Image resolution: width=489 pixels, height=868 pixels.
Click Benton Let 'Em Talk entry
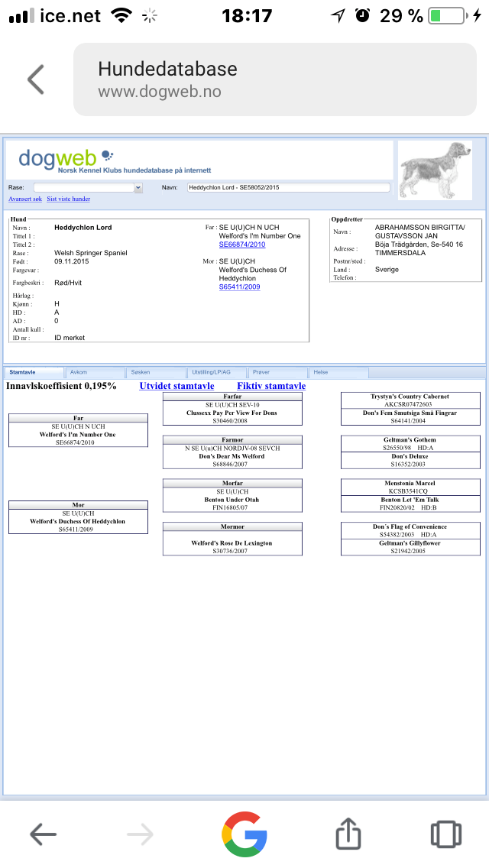(x=410, y=504)
